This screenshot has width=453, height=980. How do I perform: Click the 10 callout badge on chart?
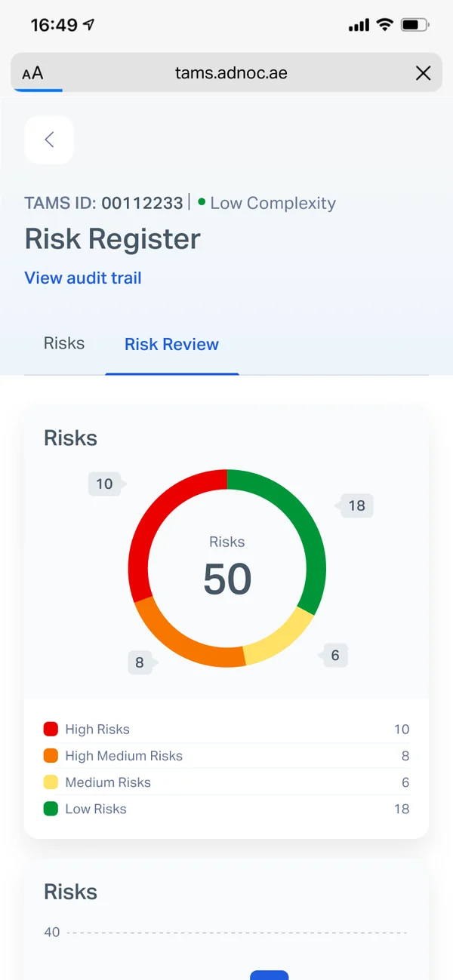pyautogui.click(x=106, y=484)
